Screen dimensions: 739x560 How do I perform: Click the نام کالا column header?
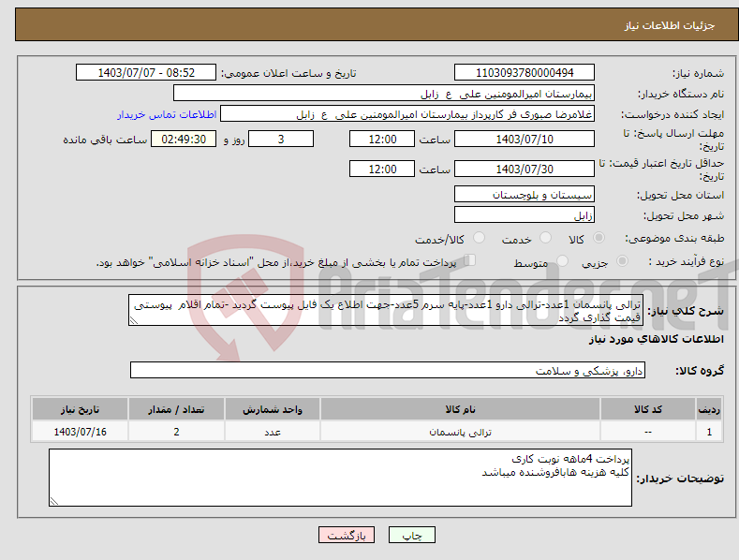(x=460, y=409)
